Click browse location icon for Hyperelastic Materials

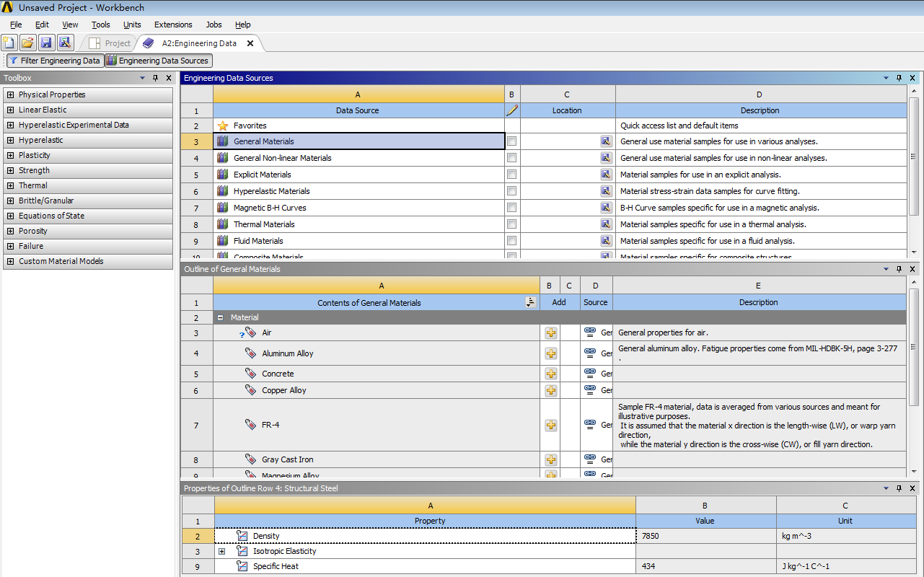(x=606, y=191)
